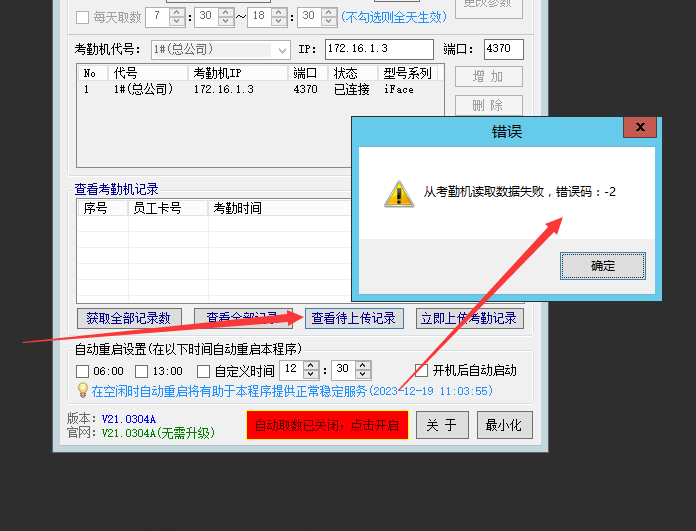Click red 自动取数已关闭 toggle button
The image size is (696, 531).
(327, 425)
